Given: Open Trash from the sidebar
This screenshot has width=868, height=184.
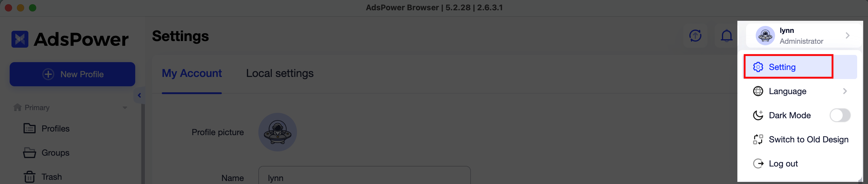Looking at the screenshot, I should [x=43, y=177].
